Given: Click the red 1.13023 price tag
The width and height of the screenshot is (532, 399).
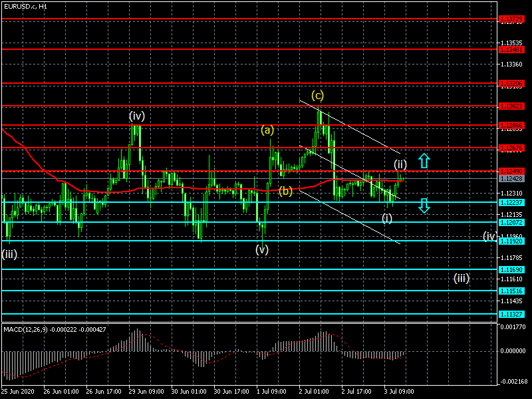Looking at the screenshot, I should [511, 106].
